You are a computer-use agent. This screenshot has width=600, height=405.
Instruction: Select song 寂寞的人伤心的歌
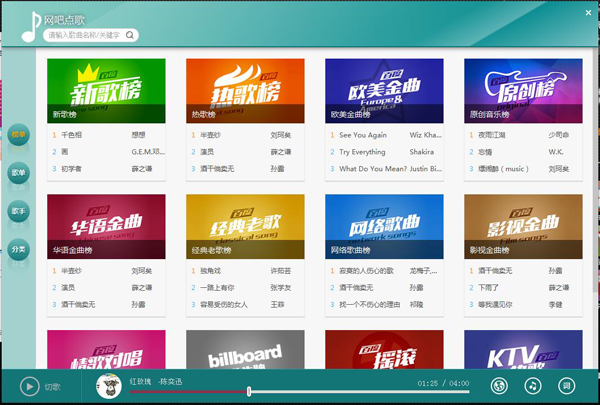click(366, 271)
